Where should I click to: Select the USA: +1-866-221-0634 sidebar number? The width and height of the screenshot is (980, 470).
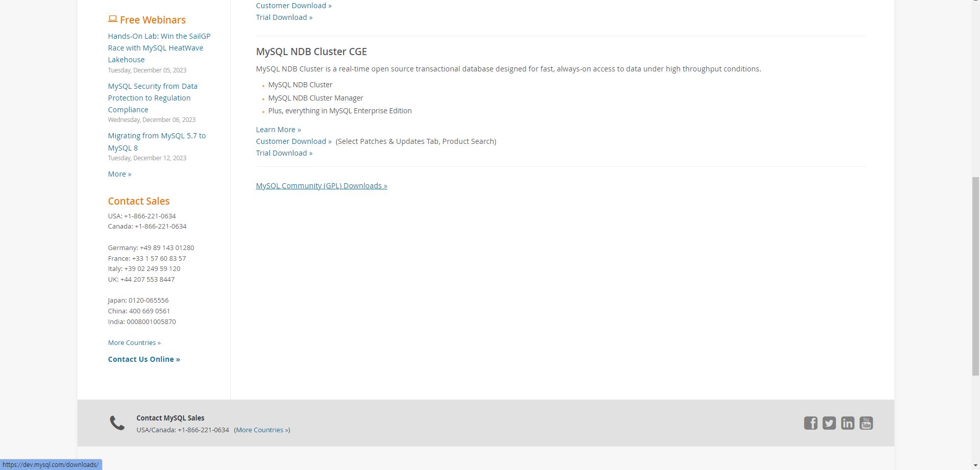142,216
